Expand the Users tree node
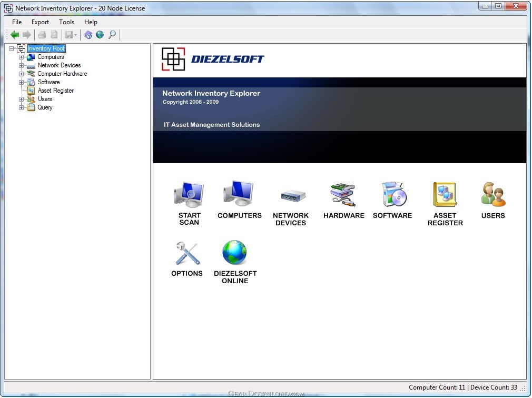 coord(21,99)
